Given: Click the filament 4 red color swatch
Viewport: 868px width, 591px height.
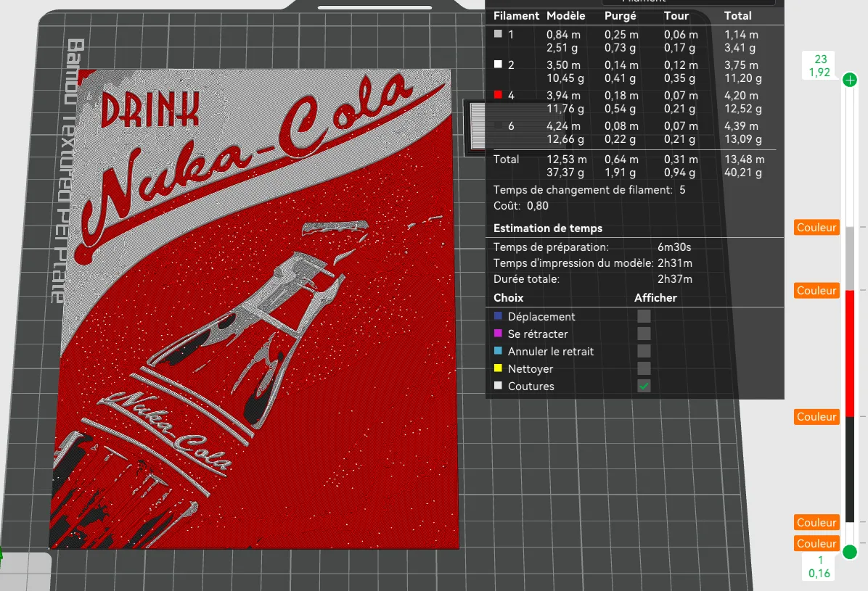Looking at the screenshot, I should coord(498,94).
